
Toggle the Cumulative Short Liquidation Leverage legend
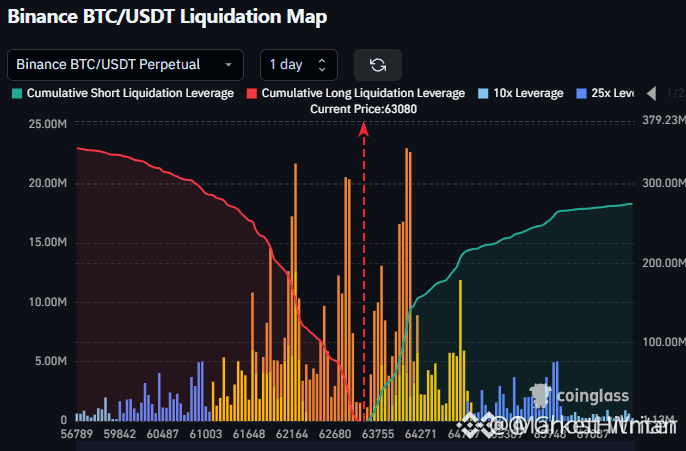click(x=123, y=93)
